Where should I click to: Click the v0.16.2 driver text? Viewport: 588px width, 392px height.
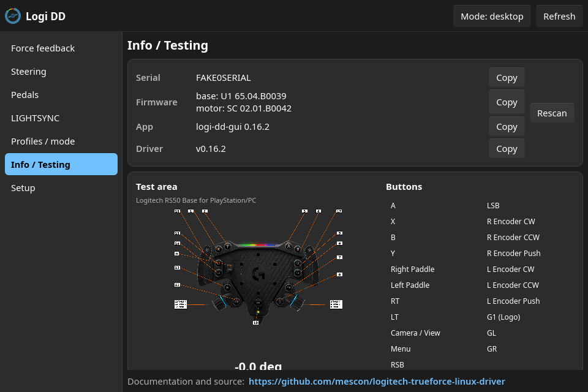tap(211, 149)
